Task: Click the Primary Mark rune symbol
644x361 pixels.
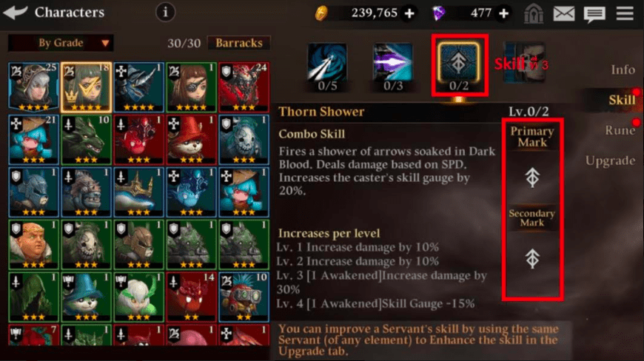Action: point(532,178)
